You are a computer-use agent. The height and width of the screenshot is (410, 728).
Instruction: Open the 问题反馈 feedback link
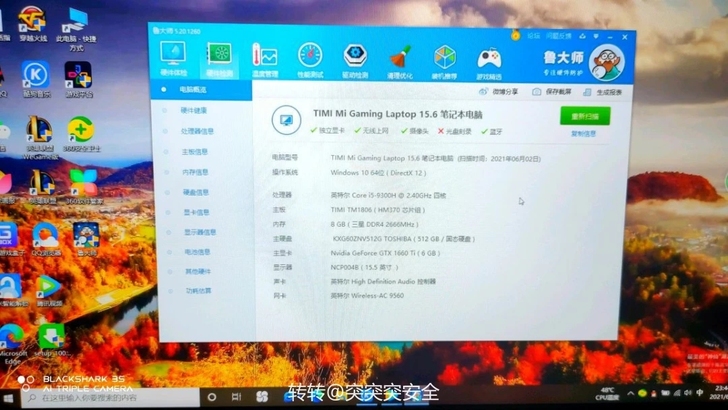[x=559, y=36]
